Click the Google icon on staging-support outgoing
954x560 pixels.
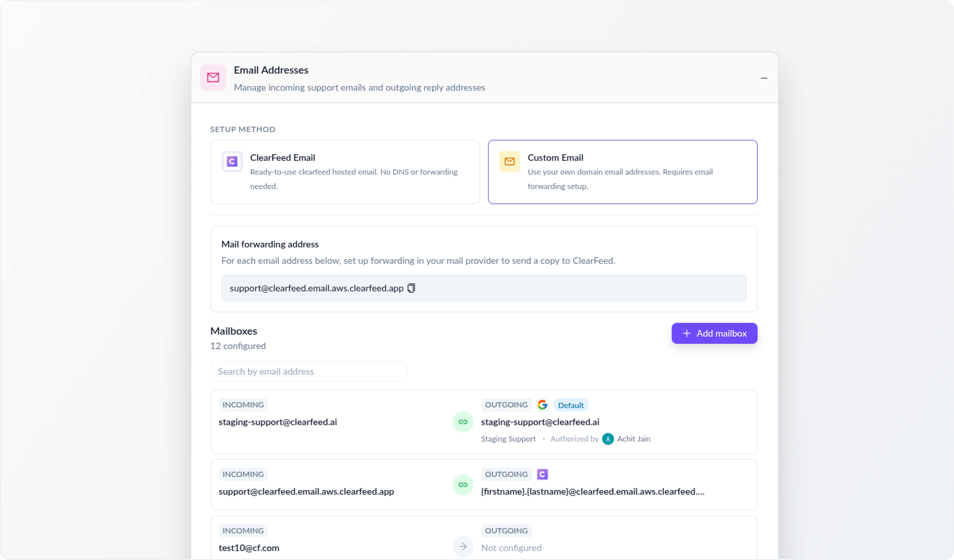click(542, 405)
